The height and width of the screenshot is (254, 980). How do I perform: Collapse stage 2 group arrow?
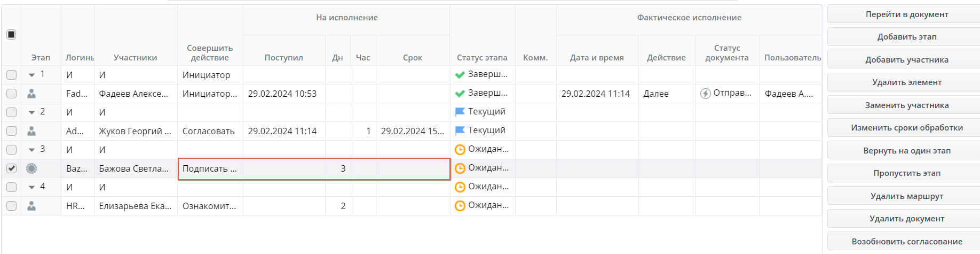tap(32, 112)
